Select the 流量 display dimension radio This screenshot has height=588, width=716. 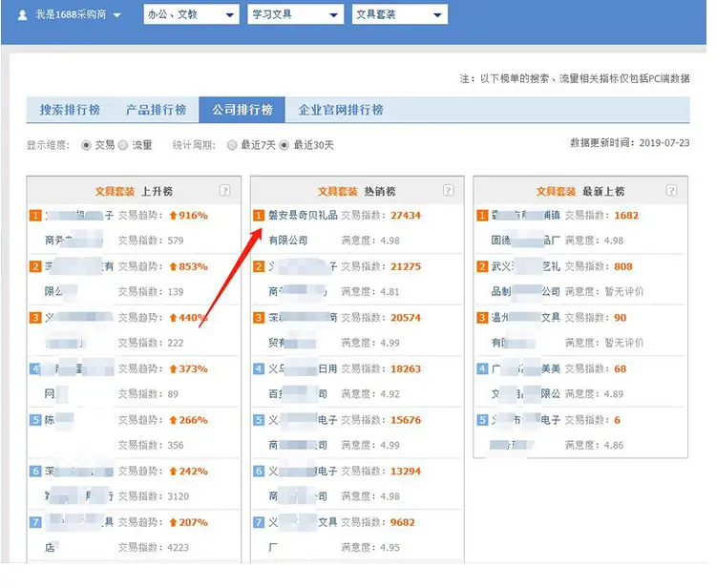[123, 145]
